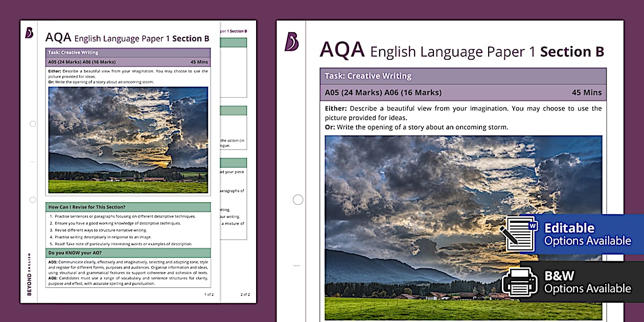Select the How Can I Revise for This Section heading
Screen dimensions: 644x322
pyautogui.click(x=87, y=207)
